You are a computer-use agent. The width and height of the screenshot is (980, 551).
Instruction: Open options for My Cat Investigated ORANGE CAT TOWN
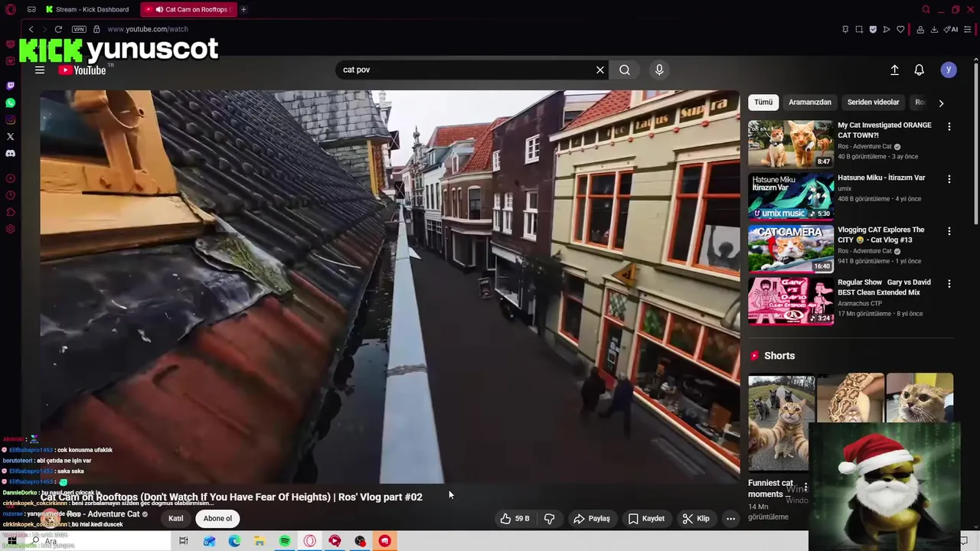pos(949,127)
